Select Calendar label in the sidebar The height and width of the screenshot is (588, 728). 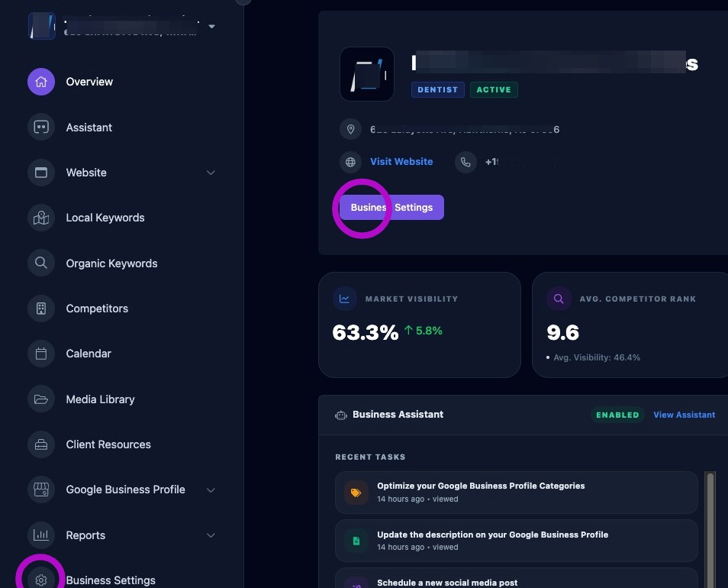coord(89,354)
